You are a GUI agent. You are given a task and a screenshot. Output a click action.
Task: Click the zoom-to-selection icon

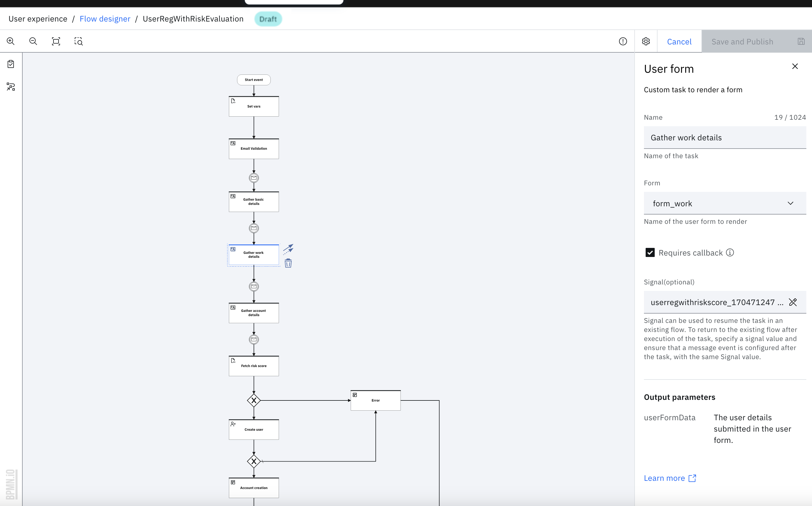(78, 41)
